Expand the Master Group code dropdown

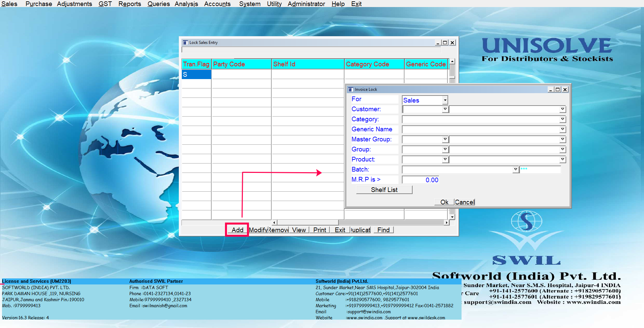[445, 139]
